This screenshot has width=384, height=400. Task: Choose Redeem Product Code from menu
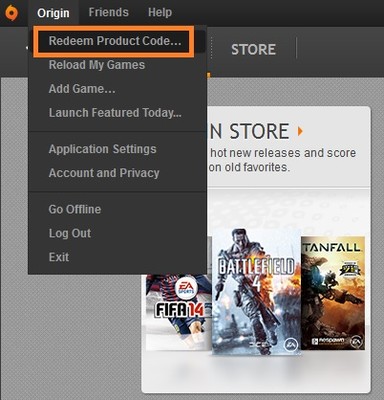pos(115,41)
